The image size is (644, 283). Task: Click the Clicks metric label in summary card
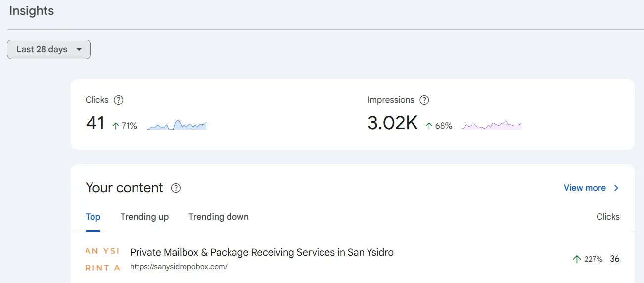(97, 100)
